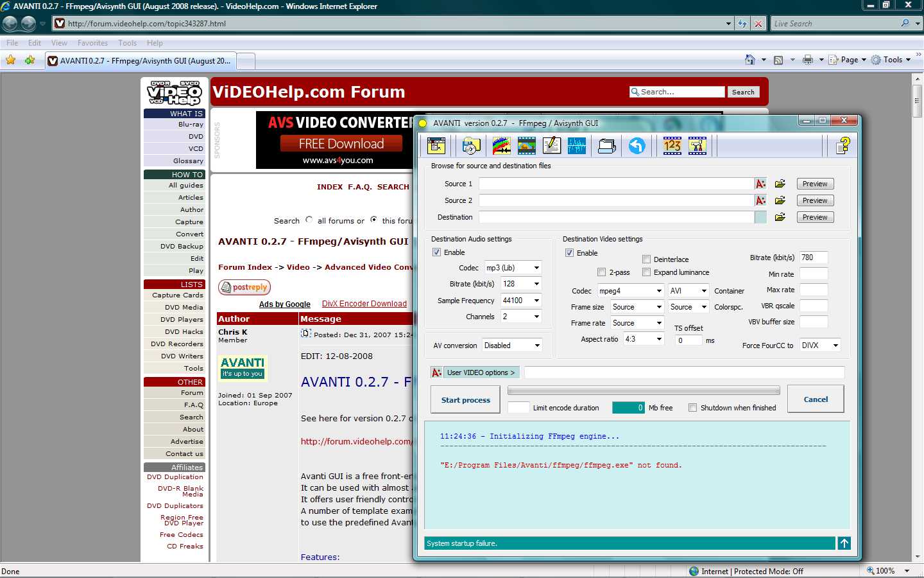Screen dimensions: 924x578
Task: Click the red A: Avisynth icon for Source 1
Action: point(760,184)
